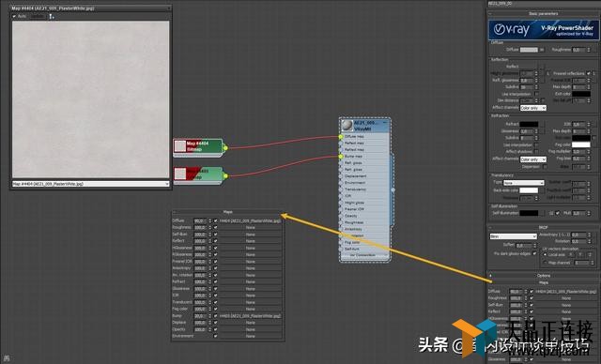
Task: Click the VRayMtl node's right-side output socket
Action: (x=393, y=190)
